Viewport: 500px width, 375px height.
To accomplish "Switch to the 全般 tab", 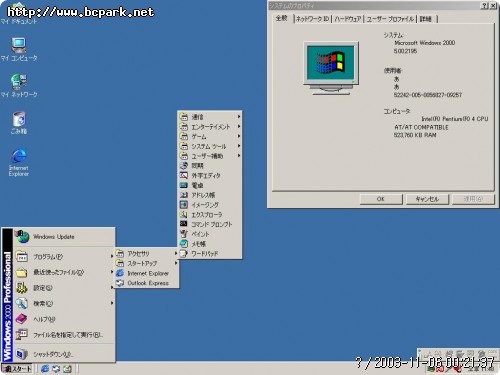I will [x=282, y=18].
